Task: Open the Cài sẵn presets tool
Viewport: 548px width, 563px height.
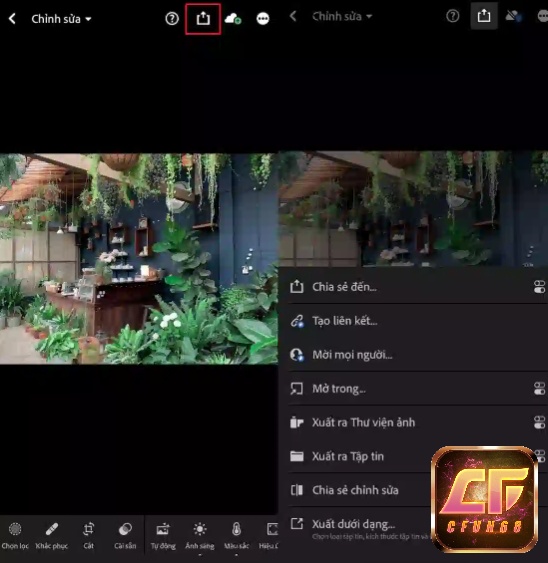Action: (x=125, y=536)
